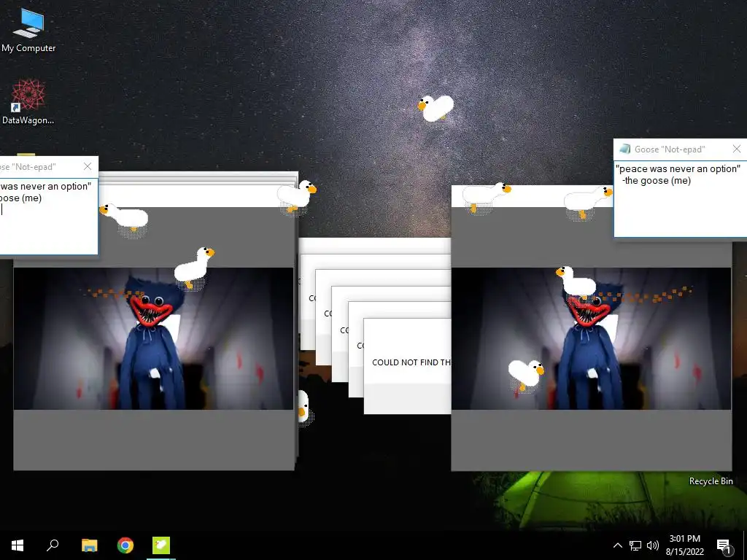Click the right Goose Not-epad title icon

pos(624,149)
